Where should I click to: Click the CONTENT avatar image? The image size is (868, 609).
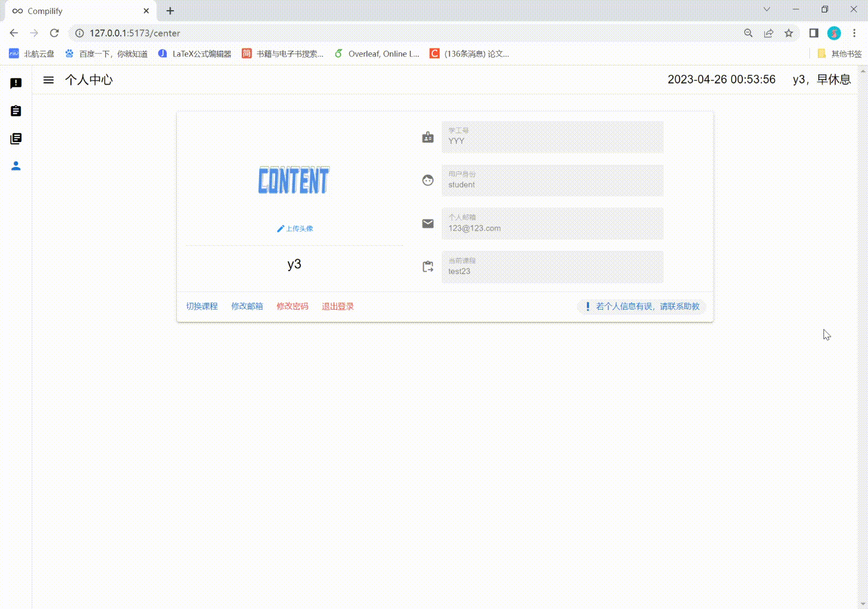click(x=293, y=180)
